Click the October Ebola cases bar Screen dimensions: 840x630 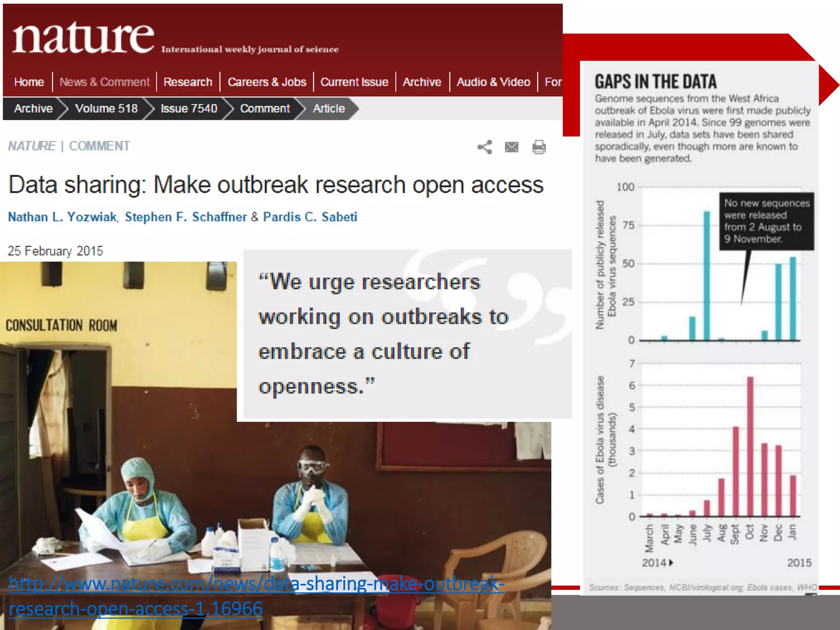pyautogui.click(x=750, y=446)
